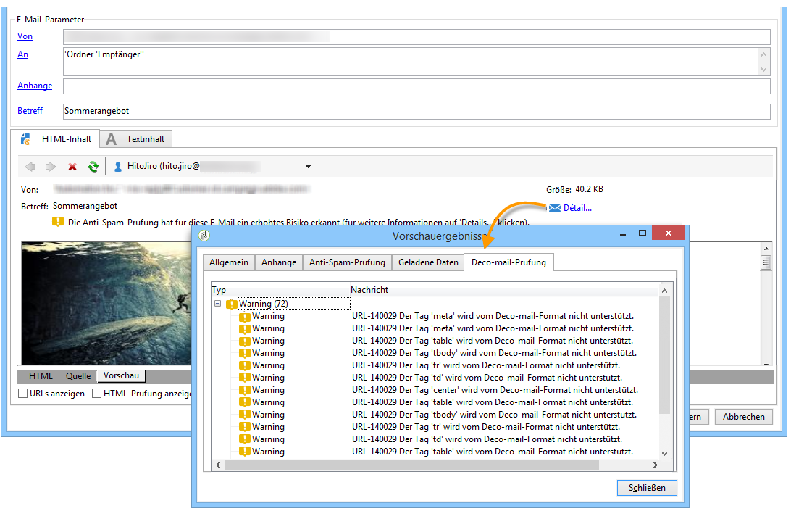Viewport: 812px width, 519px height.
Task: Click the warning list vertical scrollbar thumb
Action: (664, 355)
